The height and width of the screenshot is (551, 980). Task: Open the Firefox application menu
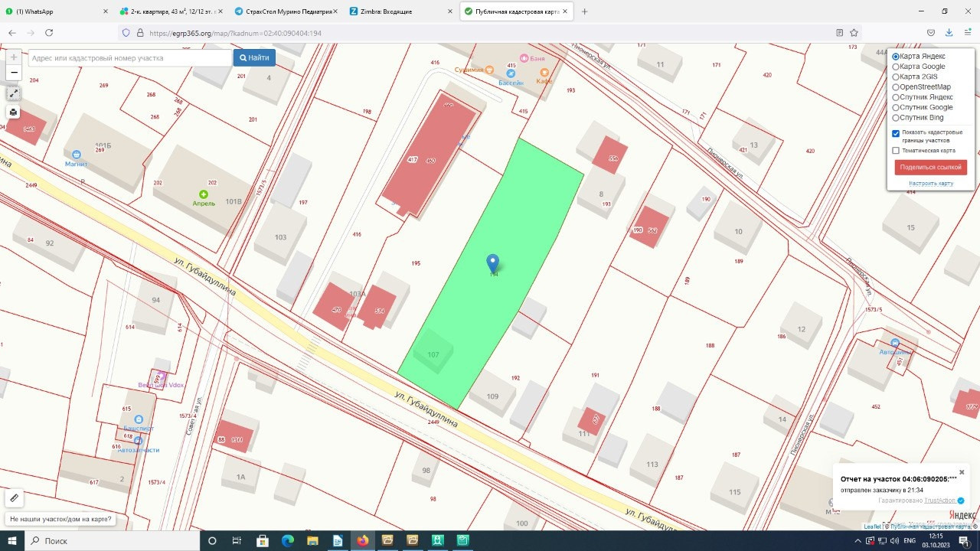tap(967, 33)
